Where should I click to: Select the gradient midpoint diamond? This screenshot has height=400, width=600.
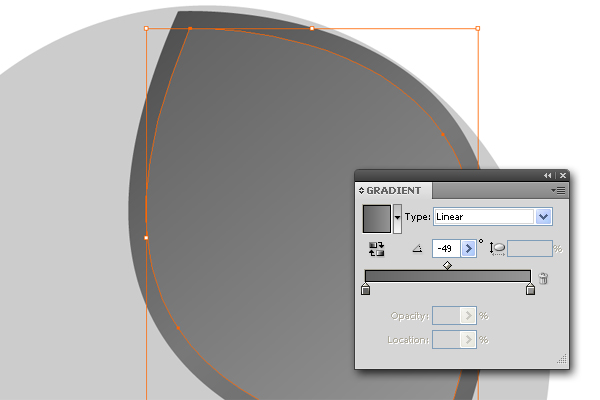click(x=447, y=265)
